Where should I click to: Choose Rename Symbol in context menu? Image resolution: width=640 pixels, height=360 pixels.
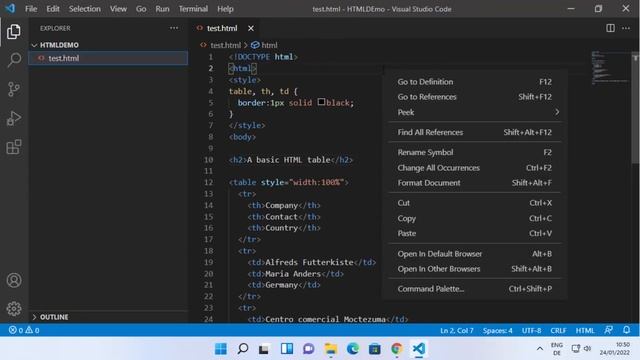point(475,152)
